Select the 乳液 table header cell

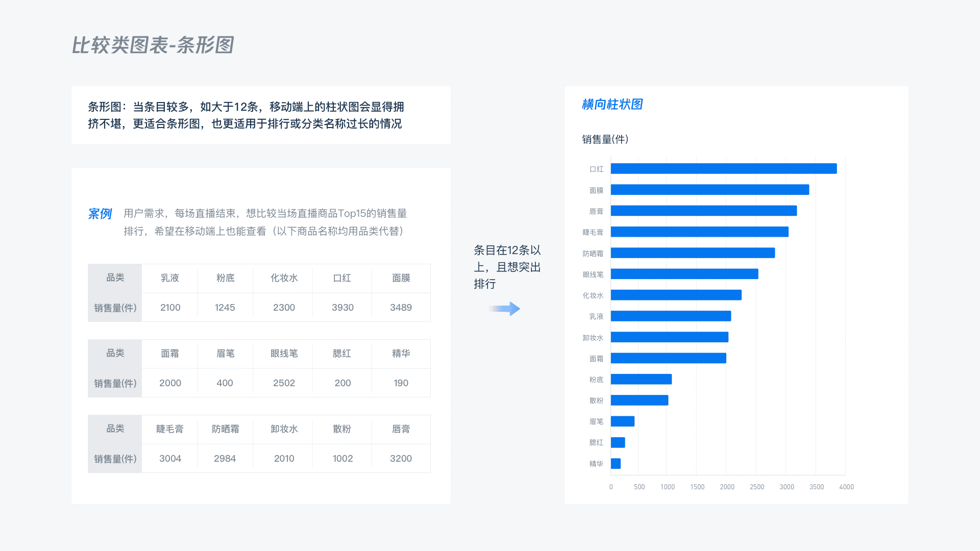170,278
